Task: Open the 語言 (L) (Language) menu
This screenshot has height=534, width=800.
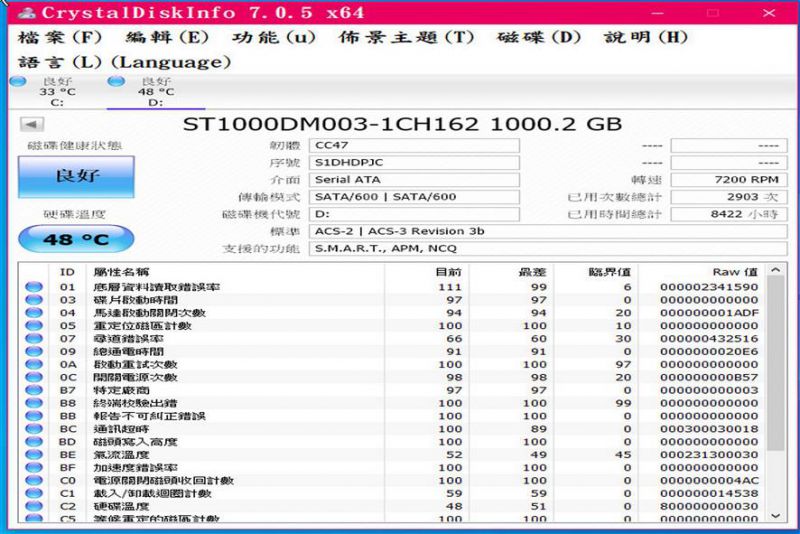Action: click(124, 63)
